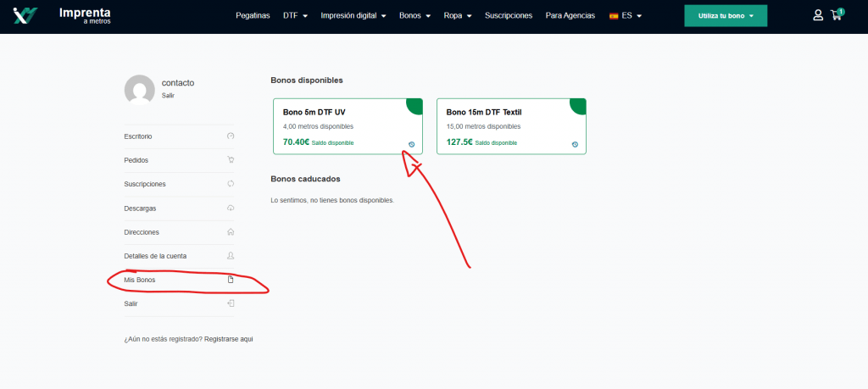Click the Salir link below contacto
This screenshot has width=868, height=389.
pos(168,96)
